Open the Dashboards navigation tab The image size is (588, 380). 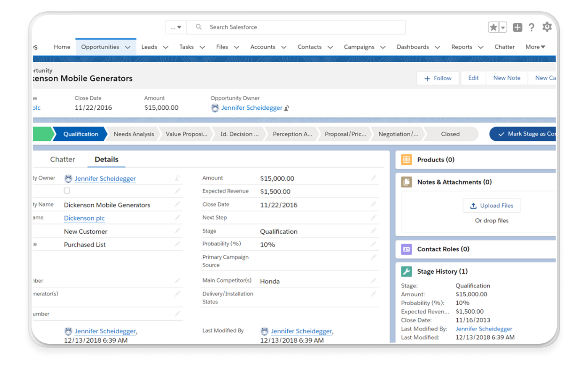(x=412, y=47)
